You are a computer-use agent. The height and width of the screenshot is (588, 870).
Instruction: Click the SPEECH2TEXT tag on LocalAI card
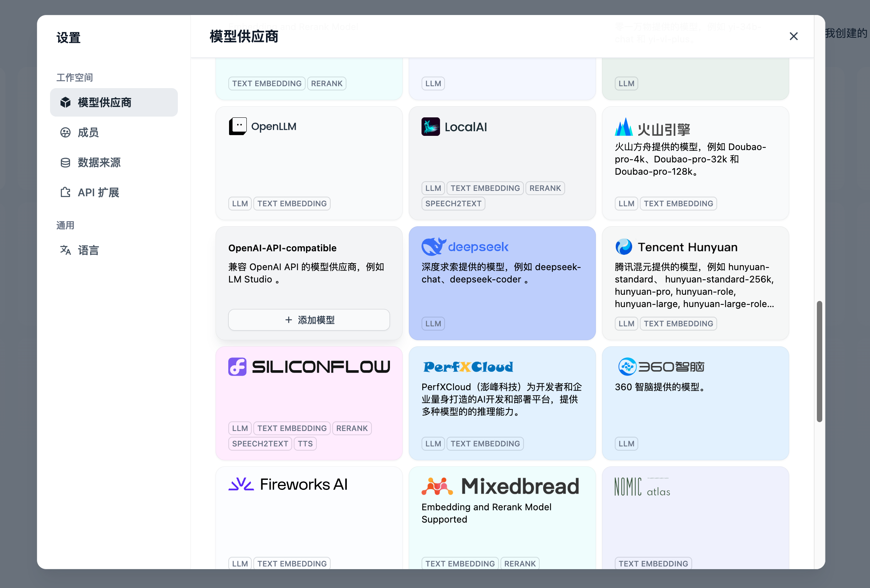point(453,204)
